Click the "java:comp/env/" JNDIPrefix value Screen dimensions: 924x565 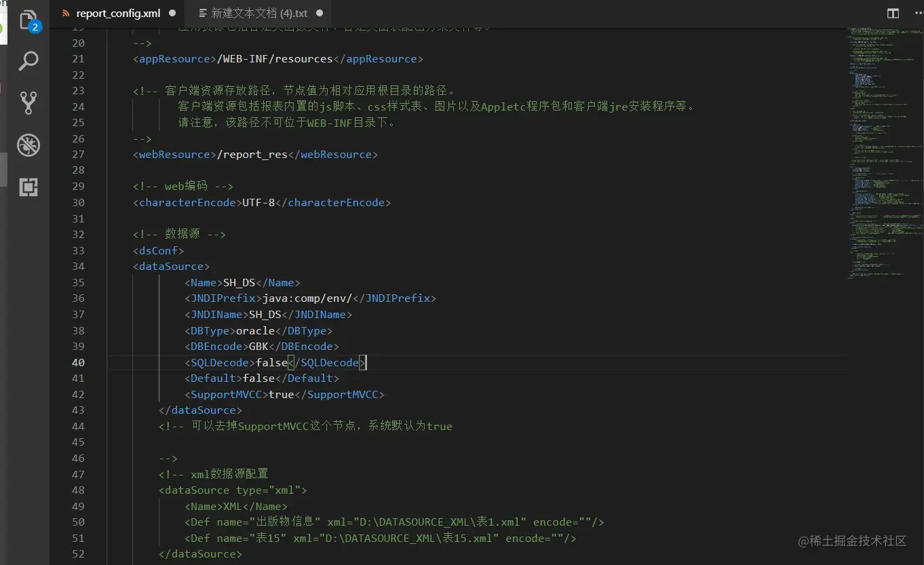[x=307, y=298]
